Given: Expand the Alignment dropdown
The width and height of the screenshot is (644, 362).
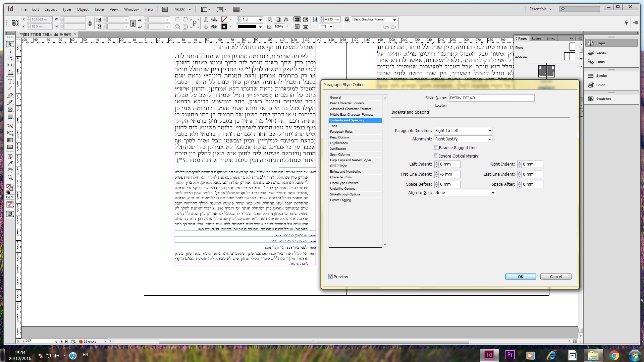Looking at the screenshot, I should tap(463, 139).
